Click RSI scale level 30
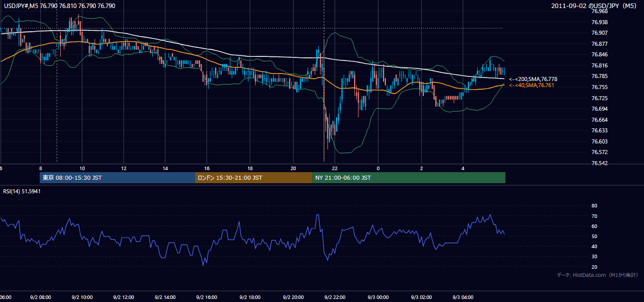This screenshot has height=302, width=644. pos(594,256)
